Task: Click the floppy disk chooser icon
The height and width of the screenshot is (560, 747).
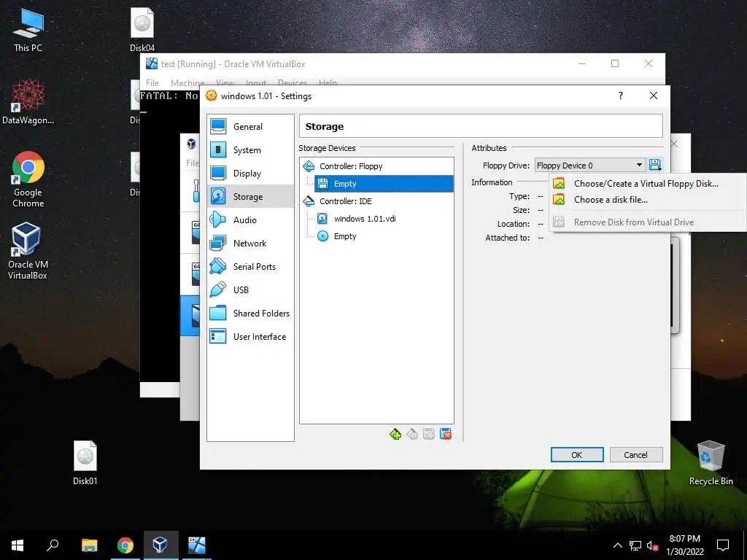Action: tap(656, 166)
